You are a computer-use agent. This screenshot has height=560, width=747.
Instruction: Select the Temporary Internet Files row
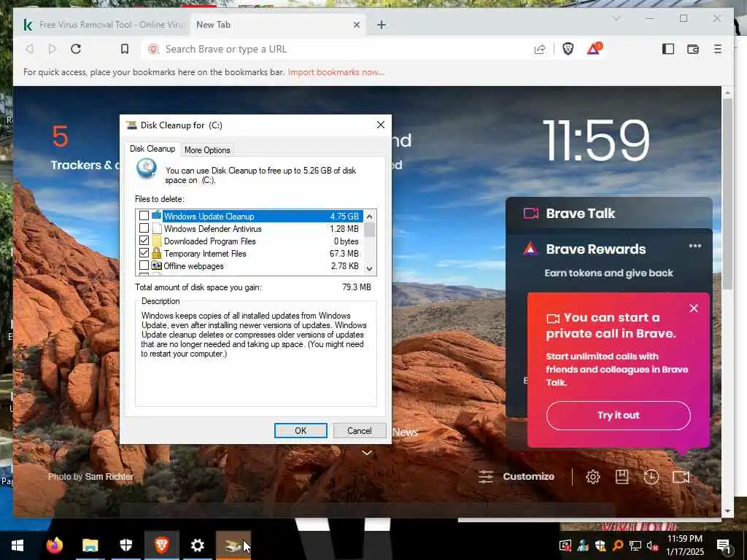click(249, 253)
